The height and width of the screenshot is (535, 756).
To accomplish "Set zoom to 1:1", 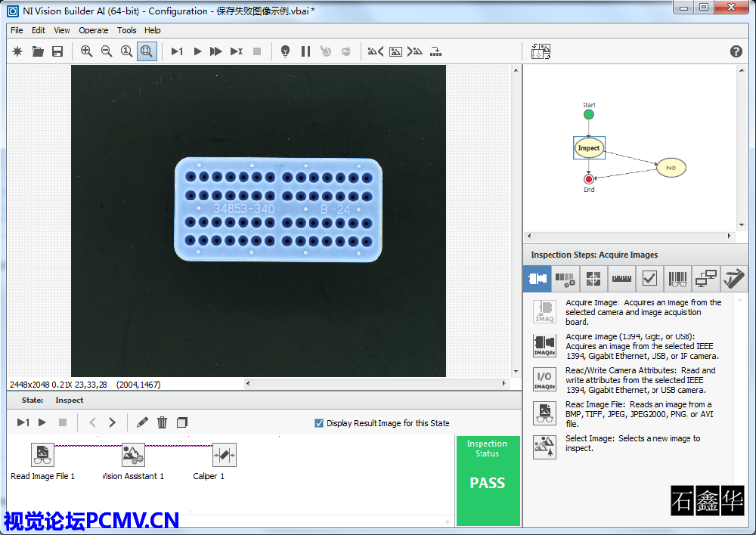I will point(126,51).
